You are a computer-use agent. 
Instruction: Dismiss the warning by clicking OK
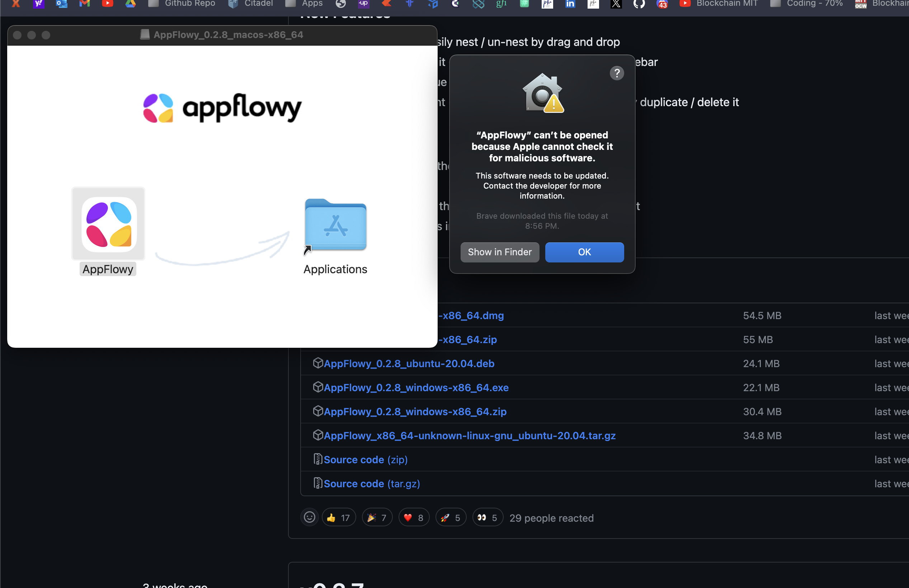[584, 252]
